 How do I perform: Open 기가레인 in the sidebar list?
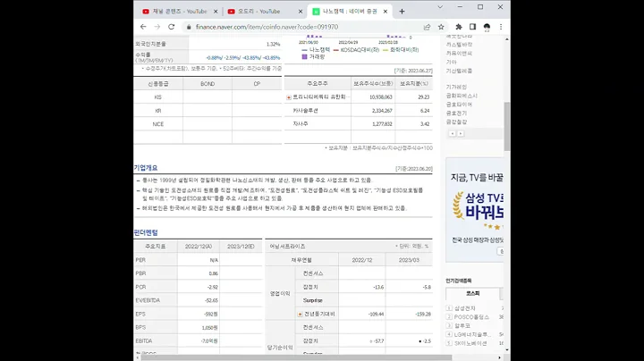tap(456, 87)
